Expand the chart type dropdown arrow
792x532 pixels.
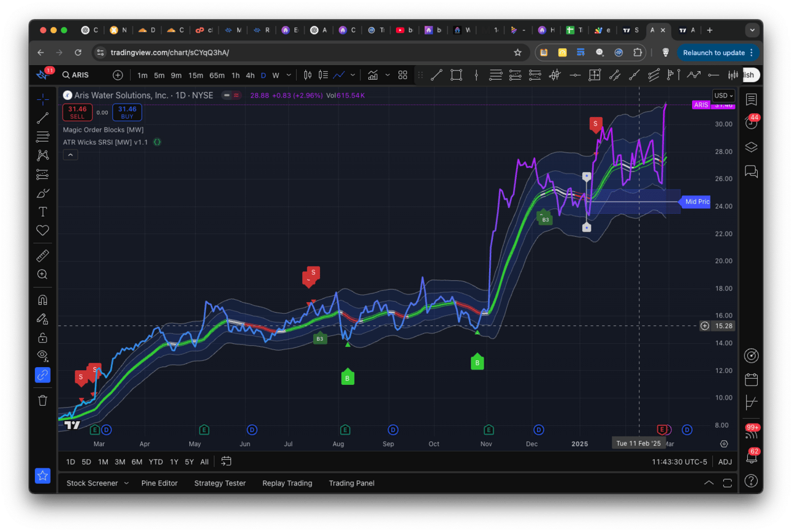click(x=352, y=75)
